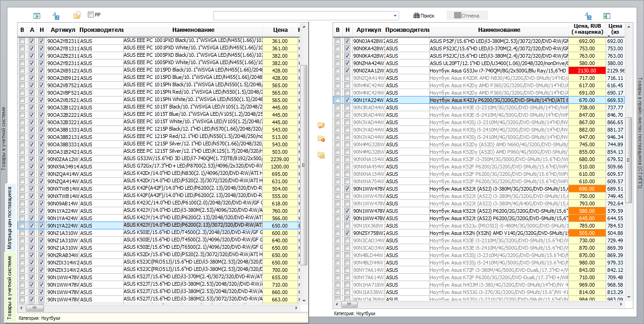Select article cell 90N09AB14W
Viewport: 644px width, 324px height.
tap(63, 204)
